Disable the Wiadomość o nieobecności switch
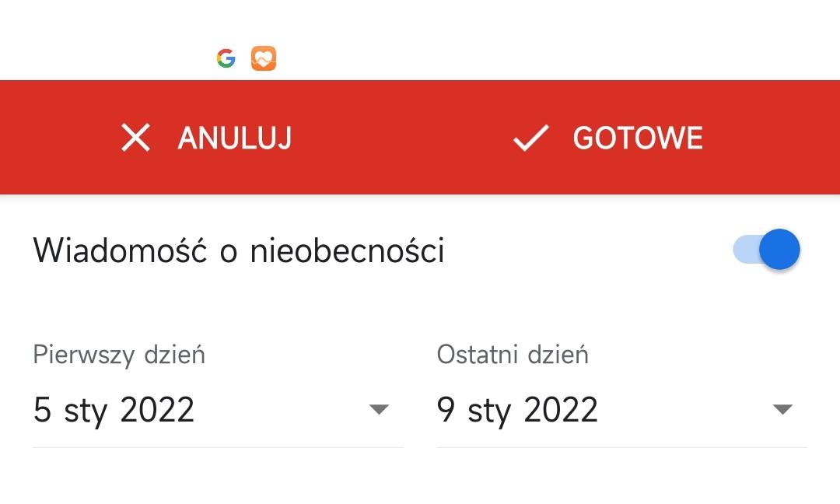The image size is (840, 504). click(767, 250)
